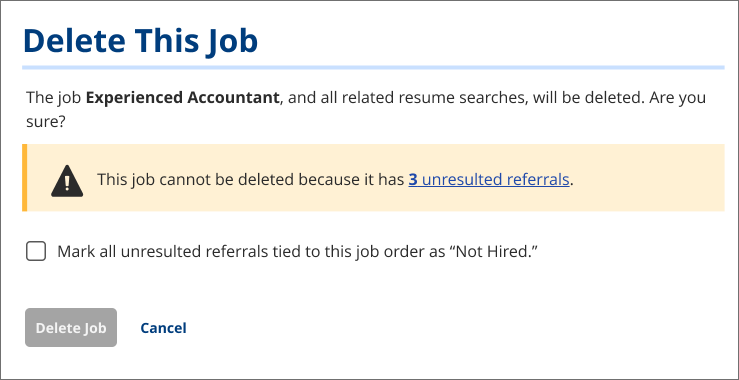The width and height of the screenshot is (739, 380).
Task: Click the quoted "Not Hired." text
Action: [491, 252]
